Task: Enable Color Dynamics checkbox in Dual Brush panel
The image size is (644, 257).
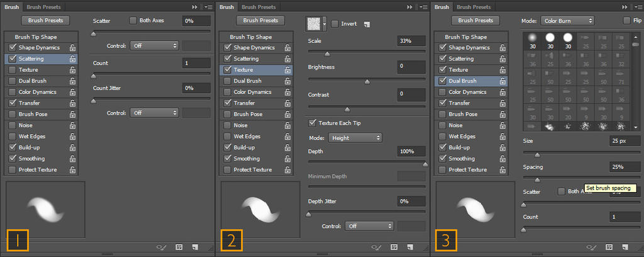Action: pyautogui.click(x=442, y=92)
